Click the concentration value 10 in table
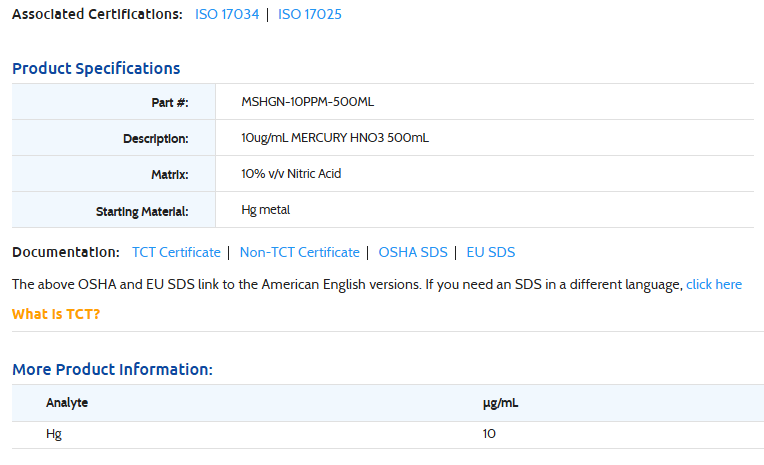Image resolution: width=764 pixels, height=465 pixels. point(489,434)
